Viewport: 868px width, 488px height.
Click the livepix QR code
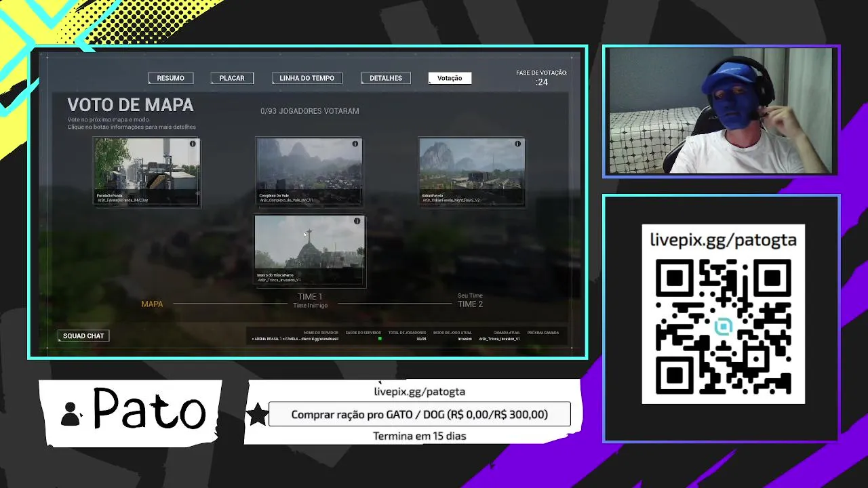click(x=724, y=327)
